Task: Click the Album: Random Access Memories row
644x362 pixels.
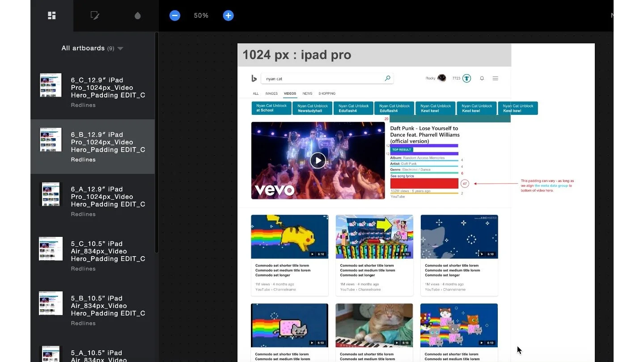Action: click(418, 158)
